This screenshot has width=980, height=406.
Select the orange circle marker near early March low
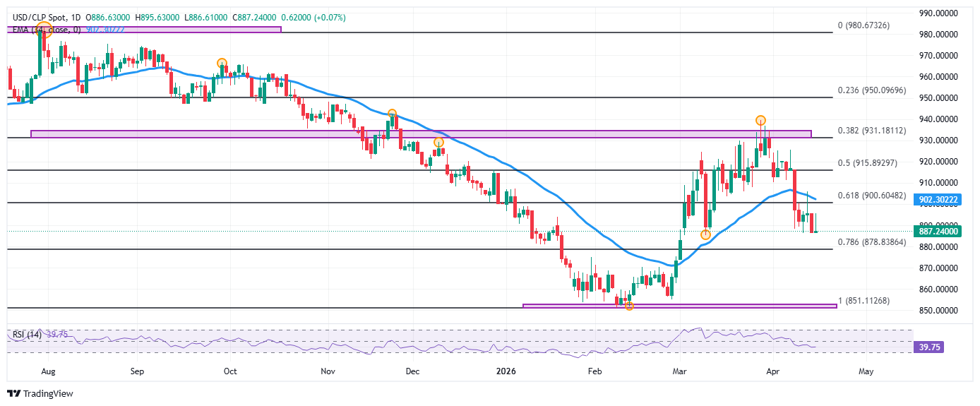(x=705, y=234)
